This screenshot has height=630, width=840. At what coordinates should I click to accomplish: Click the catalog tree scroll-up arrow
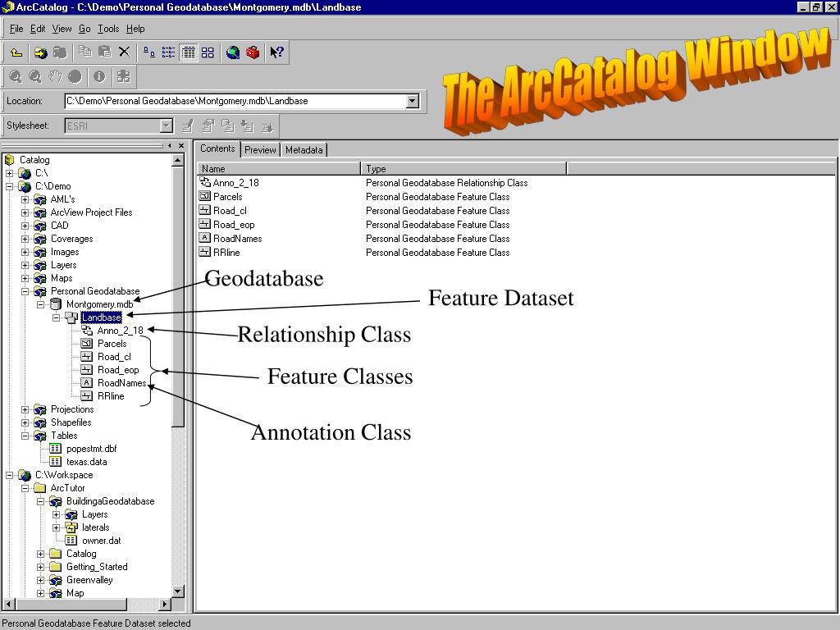(x=178, y=160)
